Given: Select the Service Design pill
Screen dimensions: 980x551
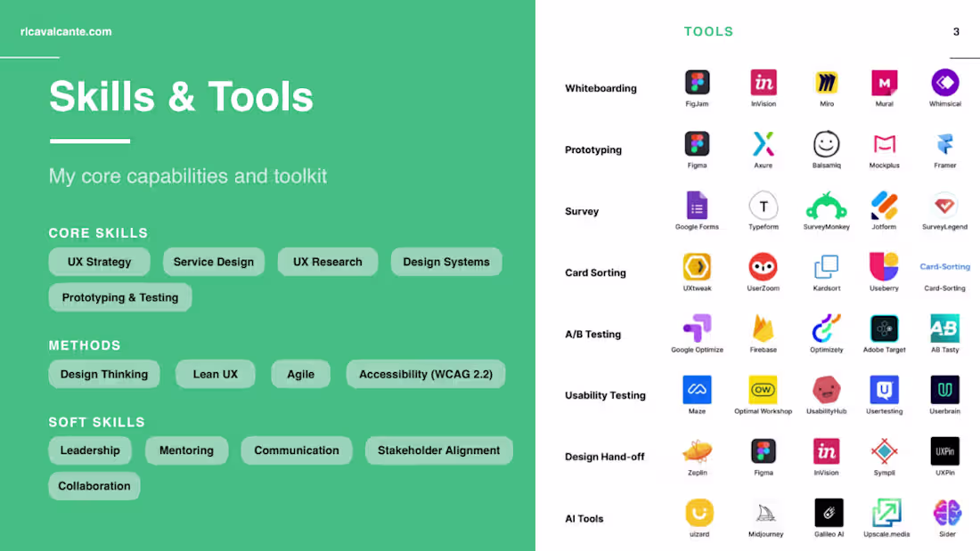Looking at the screenshot, I should click(214, 262).
